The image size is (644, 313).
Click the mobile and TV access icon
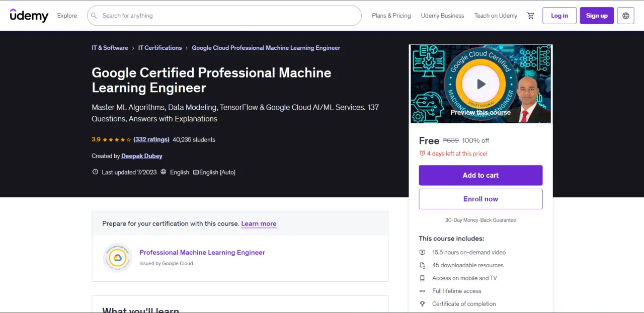click(x=423, y=278)
